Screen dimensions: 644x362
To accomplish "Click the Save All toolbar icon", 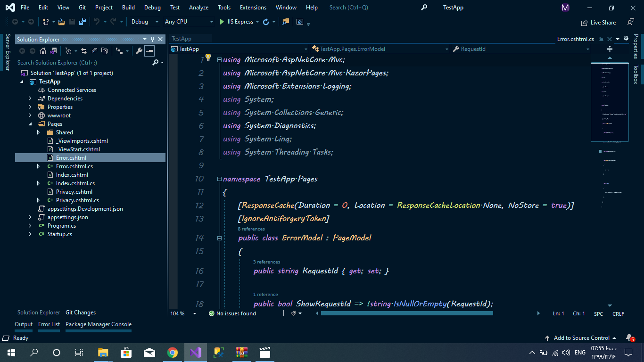I will (x=83, y=22).
